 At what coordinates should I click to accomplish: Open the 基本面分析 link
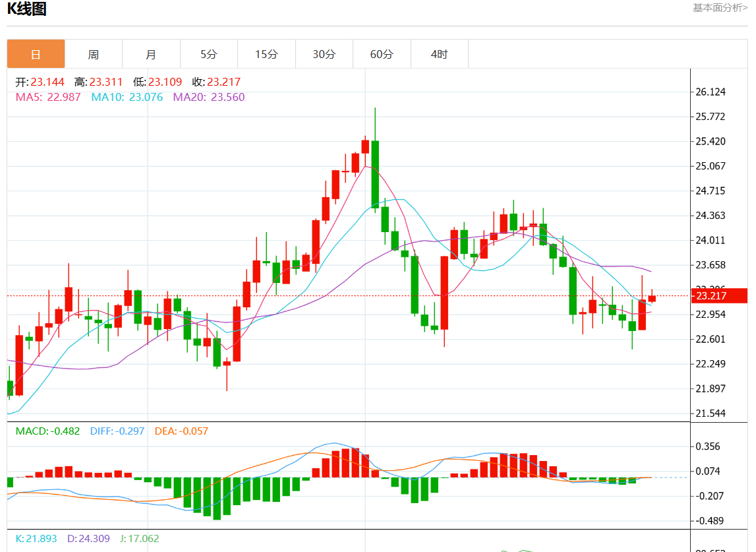tap(720, 8)
